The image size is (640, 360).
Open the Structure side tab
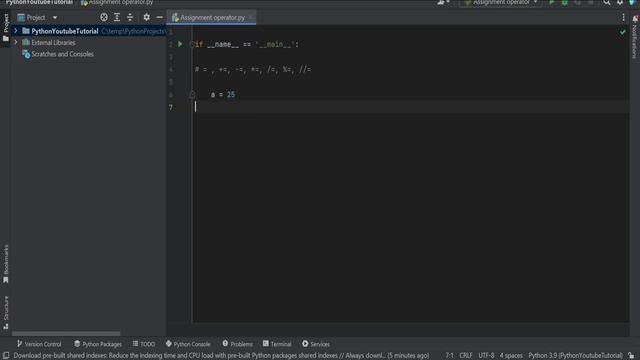point(6,313)
